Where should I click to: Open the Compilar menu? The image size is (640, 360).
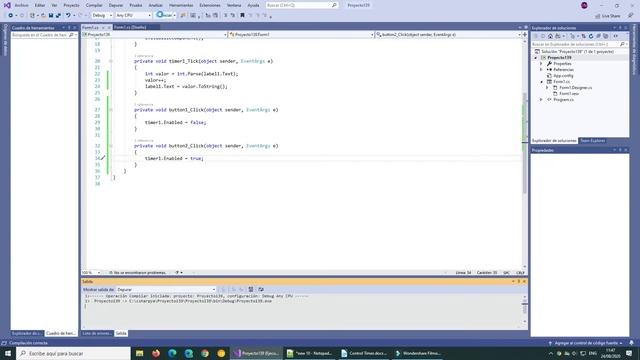pyautogui.click(x=94, y=5)
